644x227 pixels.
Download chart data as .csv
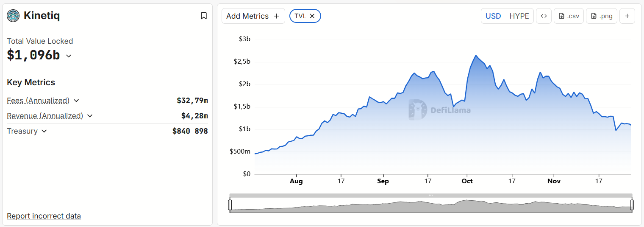pos(569,16)
